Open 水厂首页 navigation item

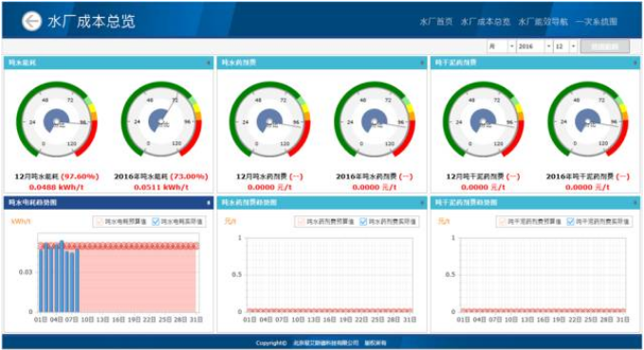click(x=435, y=22)
